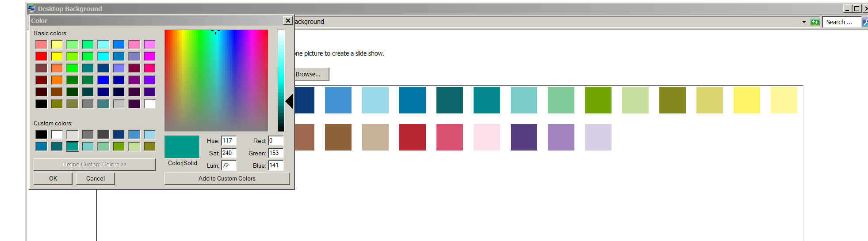868x241 pixels.
Task: Click the Desktop Background window title icon
Action: point(31,8)
